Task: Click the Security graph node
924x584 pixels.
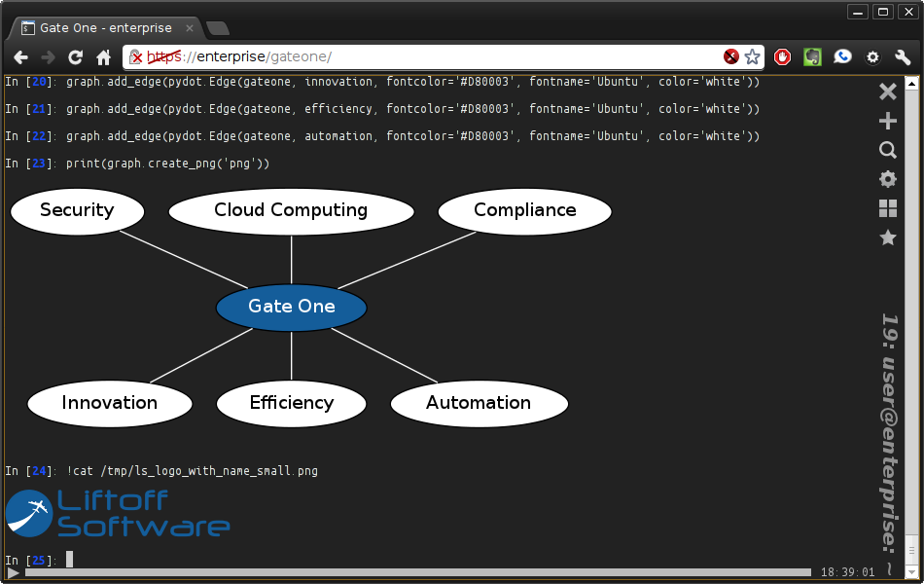Action: coord(77,211)
